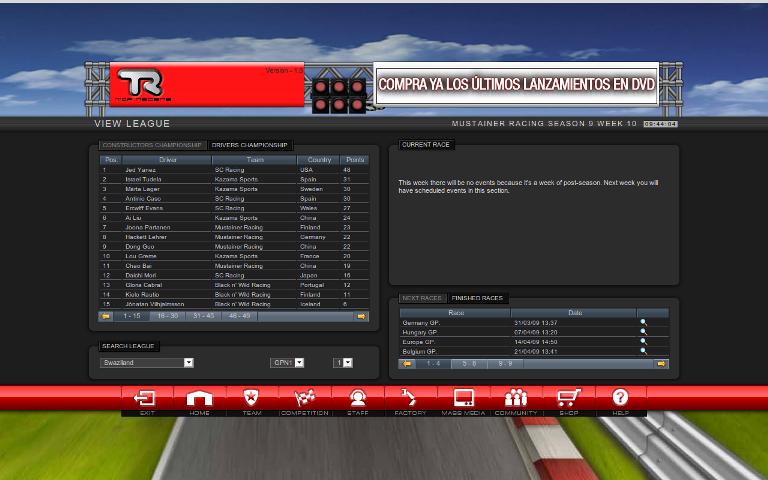The image size is (768, 480).
Task: Open the Factory robot arm icon
Action: (x=409, y=397)
